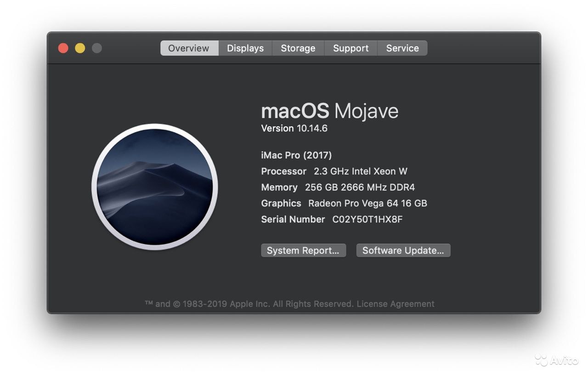Open the Displays tab
588x376 pixels.
pos(245,48)
